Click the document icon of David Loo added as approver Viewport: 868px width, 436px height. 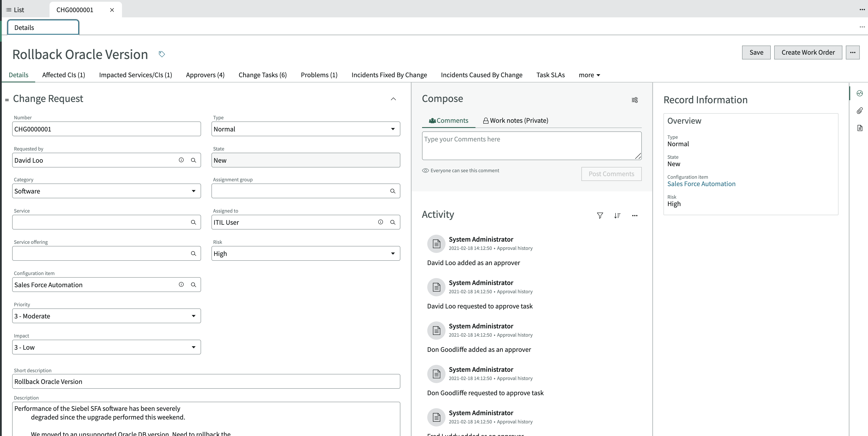pos(436,244)
